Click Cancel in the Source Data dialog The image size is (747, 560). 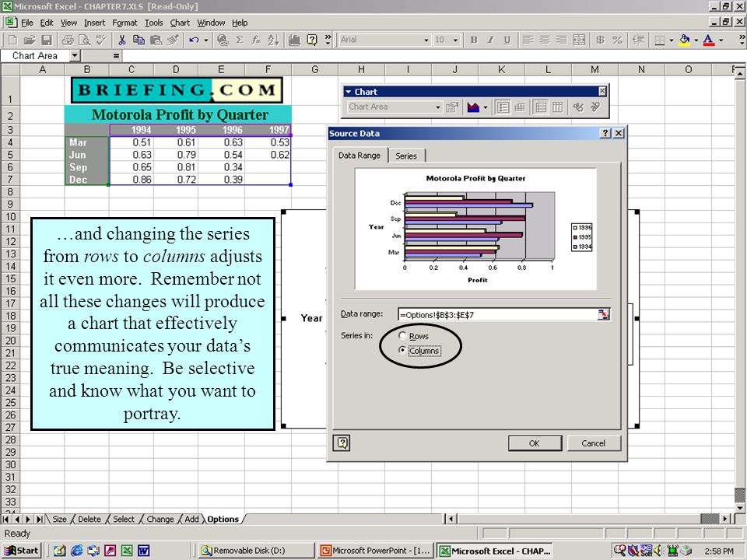pos(593,443)
